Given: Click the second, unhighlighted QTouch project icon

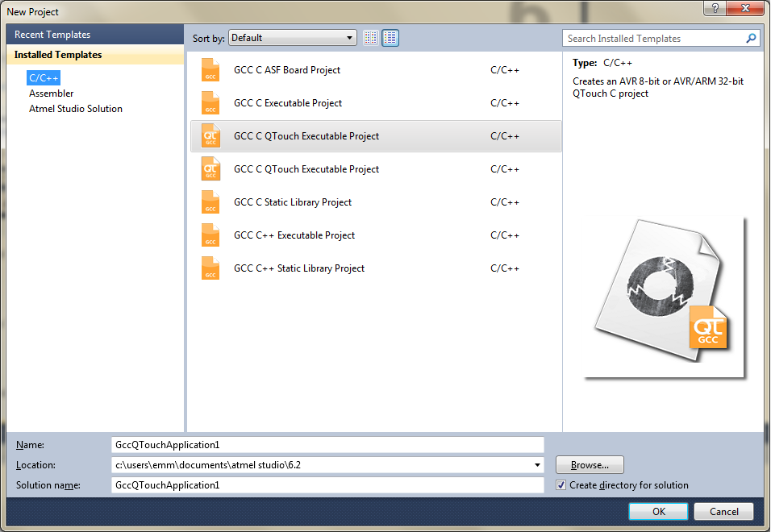Looking at the screenshot, I should [210, 169].
